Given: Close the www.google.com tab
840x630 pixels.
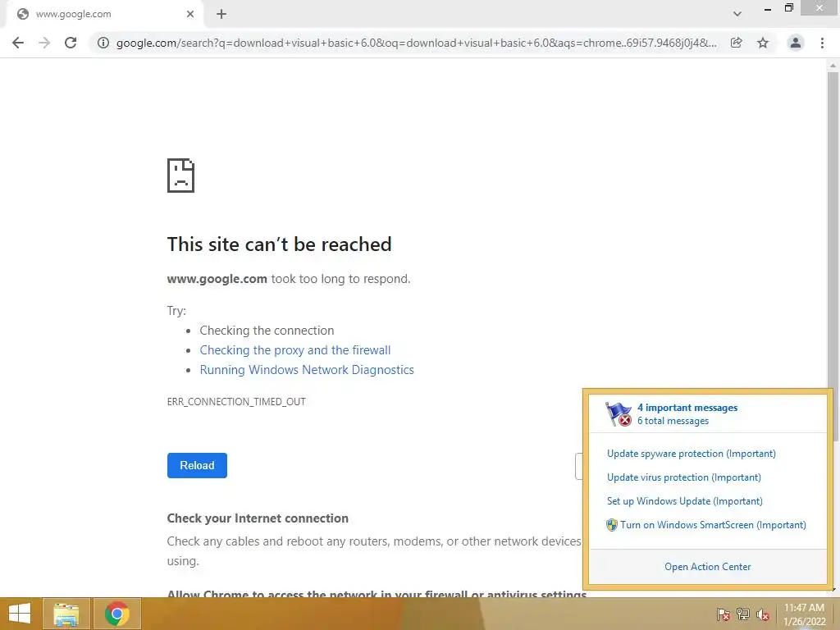Looking at the screenshot, I should point(190,14).
